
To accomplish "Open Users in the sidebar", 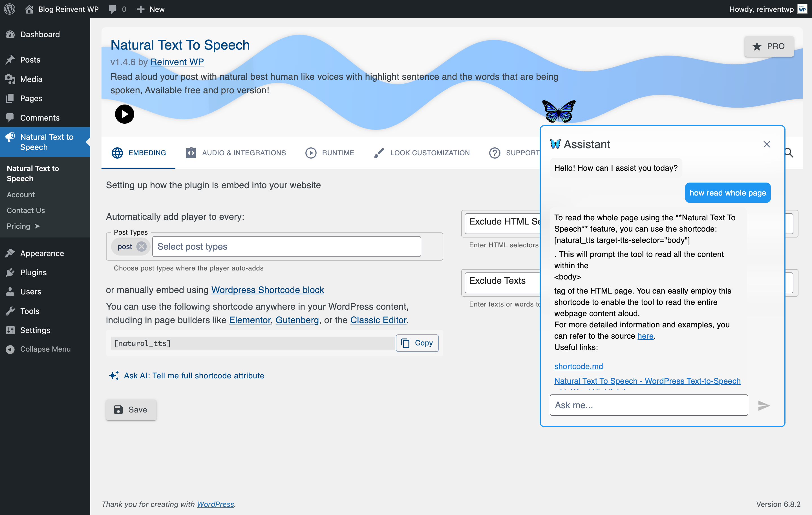I will pyautogui.click(x=31, y=292).
